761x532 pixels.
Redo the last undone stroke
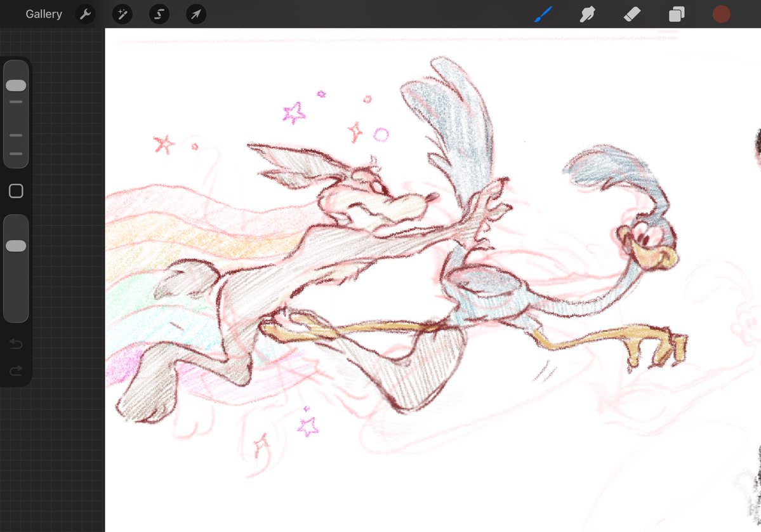click(x=16, y=370)
